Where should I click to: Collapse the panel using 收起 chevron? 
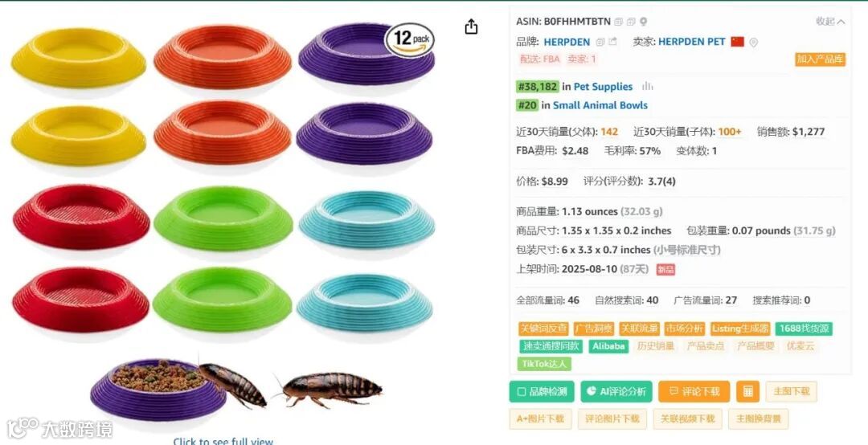(x=830, y=22)
